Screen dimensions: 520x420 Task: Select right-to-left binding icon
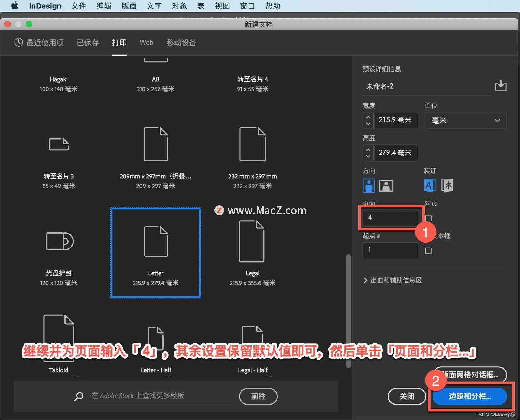coord(448,185)
